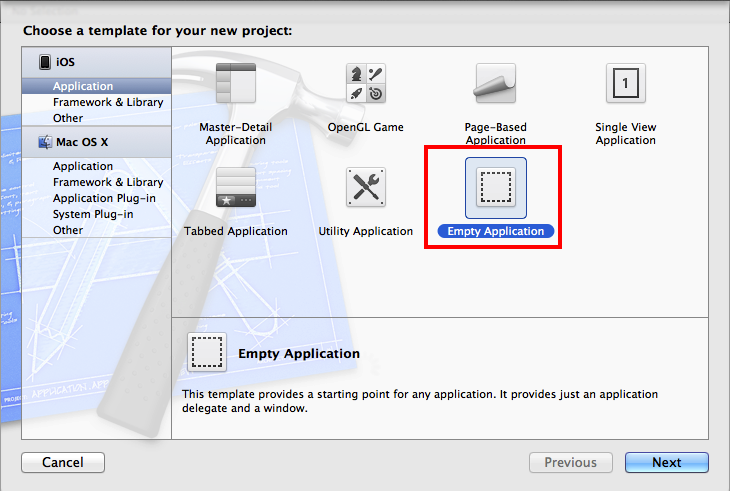The height and width of the screenshot is (491, 730).
Task: Choose the Tabbed Application template icon
Action: pos(236,187)
